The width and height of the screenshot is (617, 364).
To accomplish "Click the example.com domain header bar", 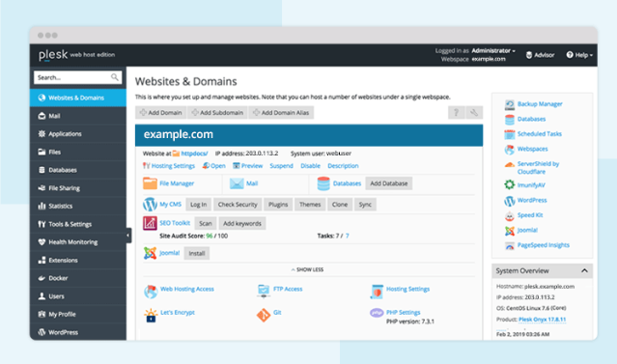I will point(309,135).
